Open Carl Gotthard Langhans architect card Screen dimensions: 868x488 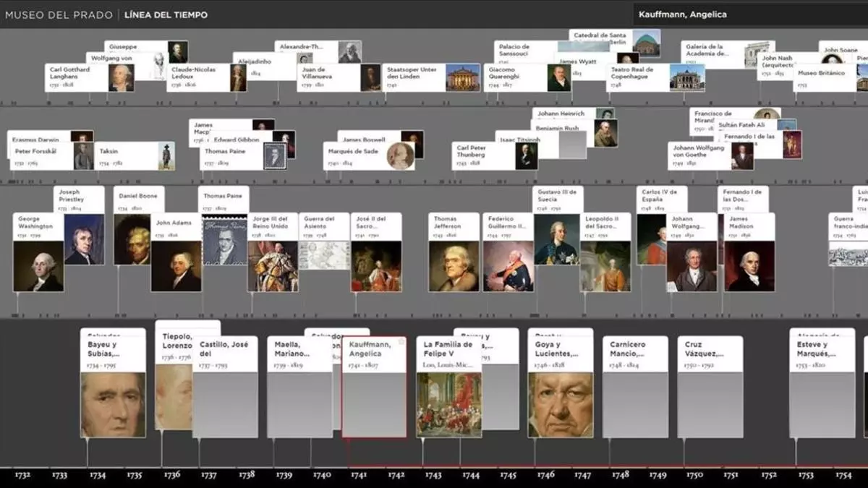[90, 77]
